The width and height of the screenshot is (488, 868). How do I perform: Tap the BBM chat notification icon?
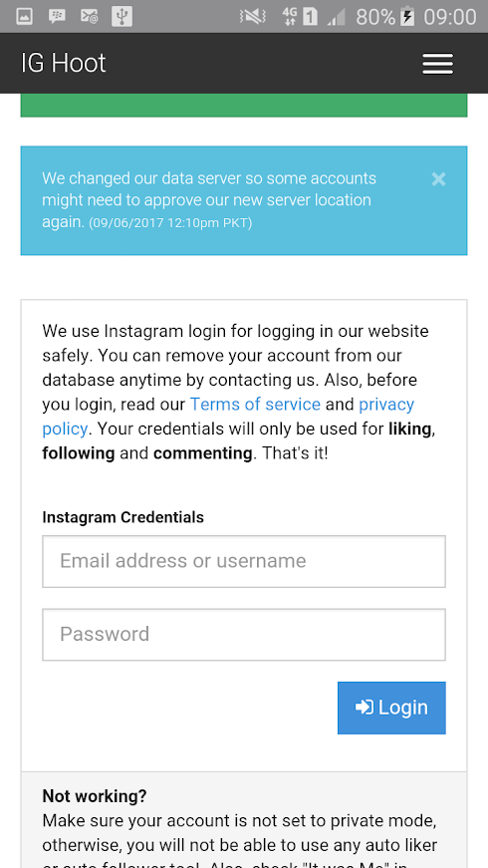pos(57,17)
